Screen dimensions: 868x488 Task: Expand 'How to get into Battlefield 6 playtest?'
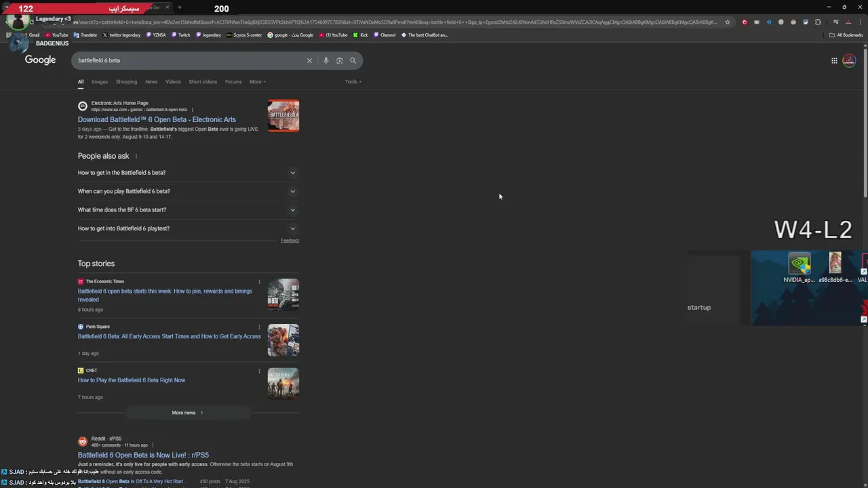(187, 228)
